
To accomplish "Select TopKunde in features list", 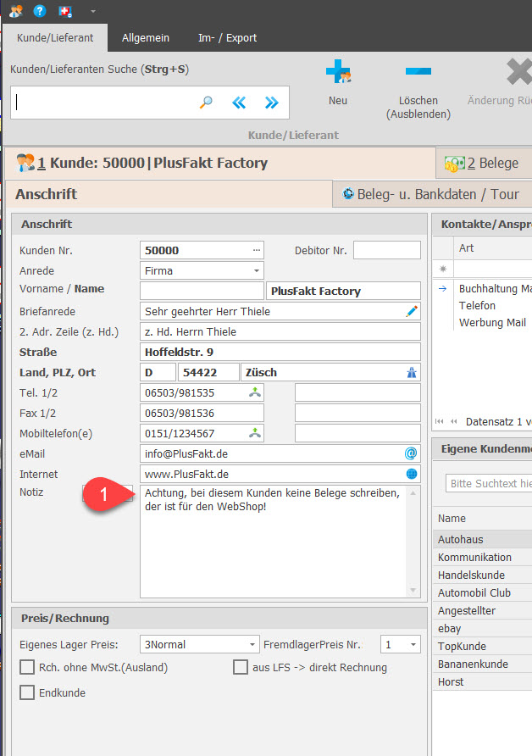I will pyautogui.click(x=482, y=646).
